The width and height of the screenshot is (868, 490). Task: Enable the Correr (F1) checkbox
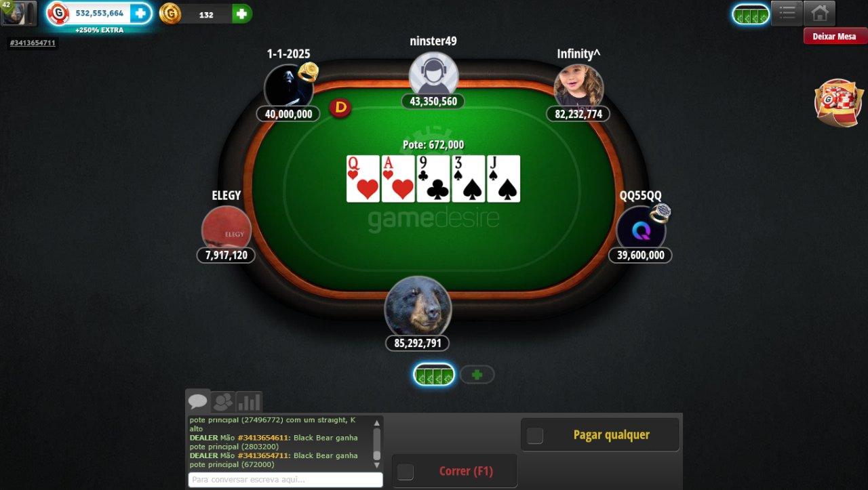click(406, 472)
